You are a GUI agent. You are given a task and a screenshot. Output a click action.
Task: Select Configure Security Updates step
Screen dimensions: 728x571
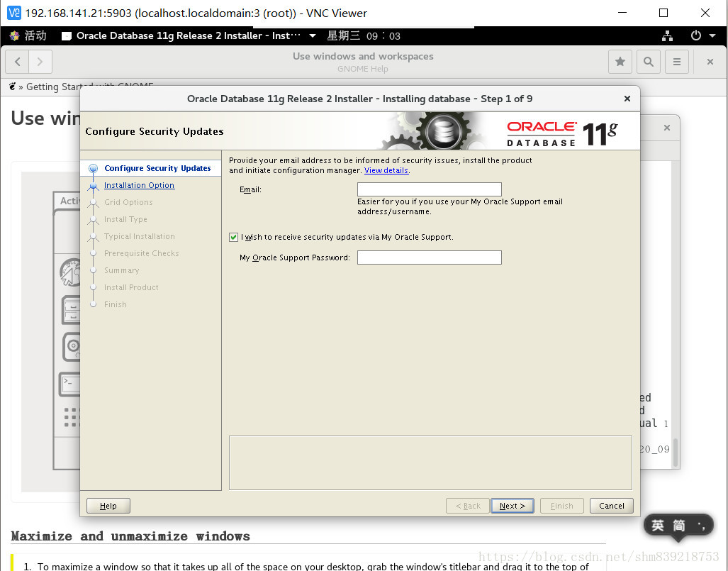point(157,168)
